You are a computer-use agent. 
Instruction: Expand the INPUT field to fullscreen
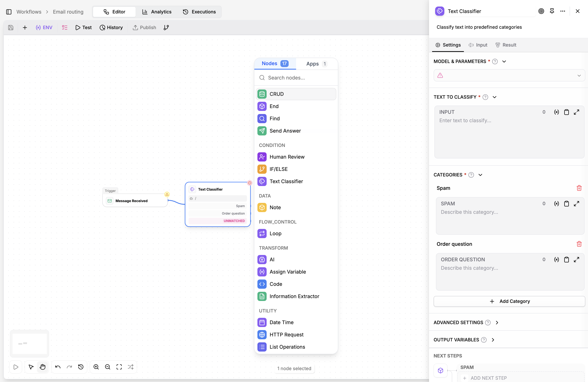tap(577, 112)
